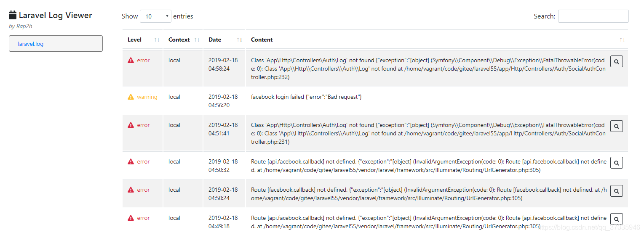Image resolution: width=644 pixels, height=235 pixels.
Task: Click the red 'error' label at 04:50:24
Action: point(143,190)
